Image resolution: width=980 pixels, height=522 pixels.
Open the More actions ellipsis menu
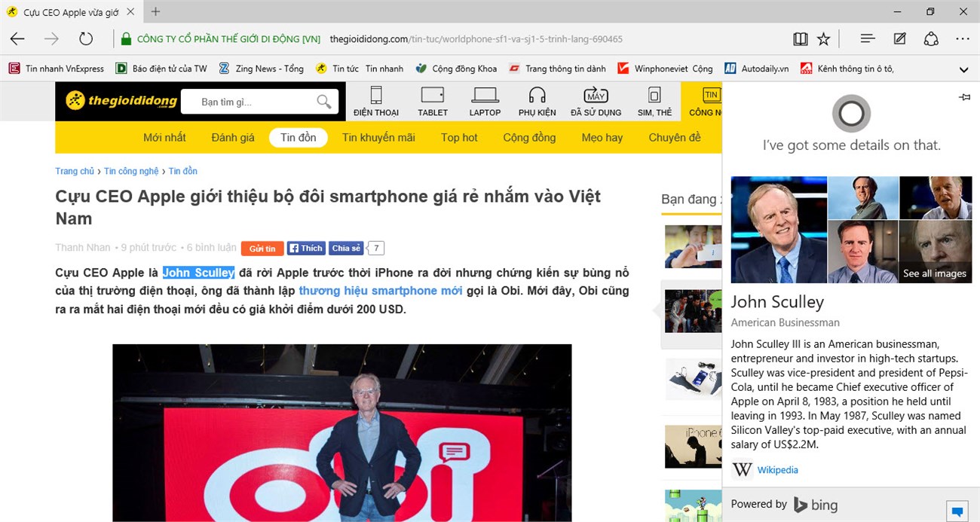click(963, 38)
